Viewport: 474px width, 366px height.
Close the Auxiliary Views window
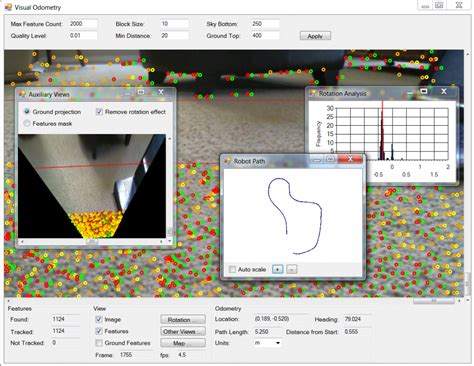[161, 92]
